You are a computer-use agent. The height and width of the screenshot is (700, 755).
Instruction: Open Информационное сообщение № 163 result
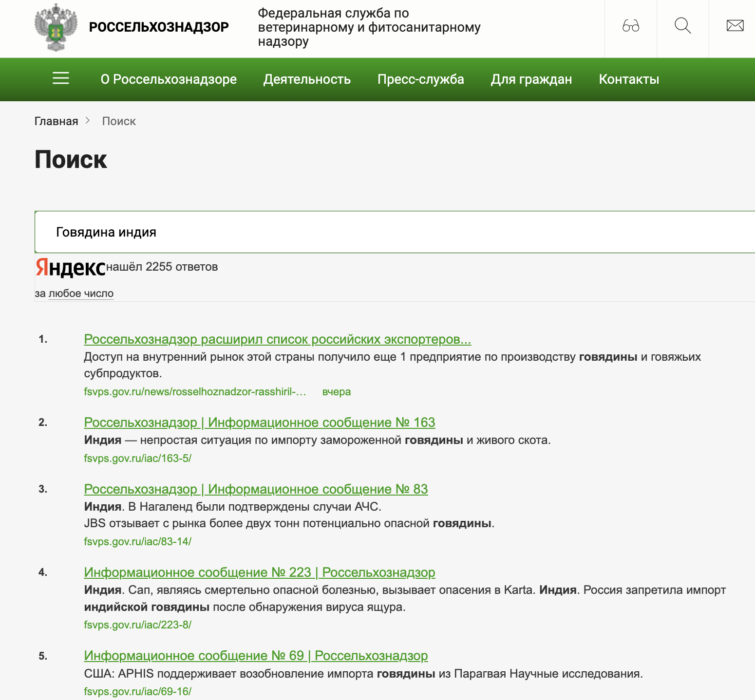[x=260, y=423]
